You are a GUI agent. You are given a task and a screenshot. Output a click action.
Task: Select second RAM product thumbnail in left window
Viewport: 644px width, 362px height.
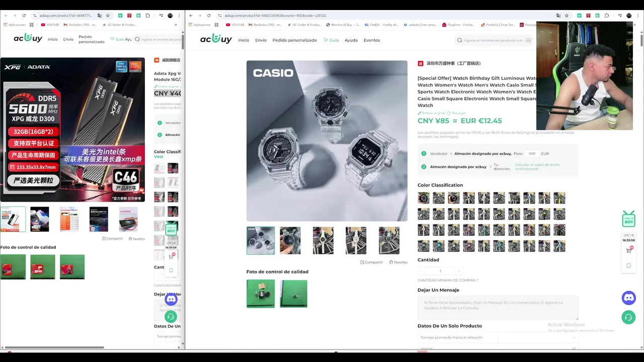pos(39,219)
